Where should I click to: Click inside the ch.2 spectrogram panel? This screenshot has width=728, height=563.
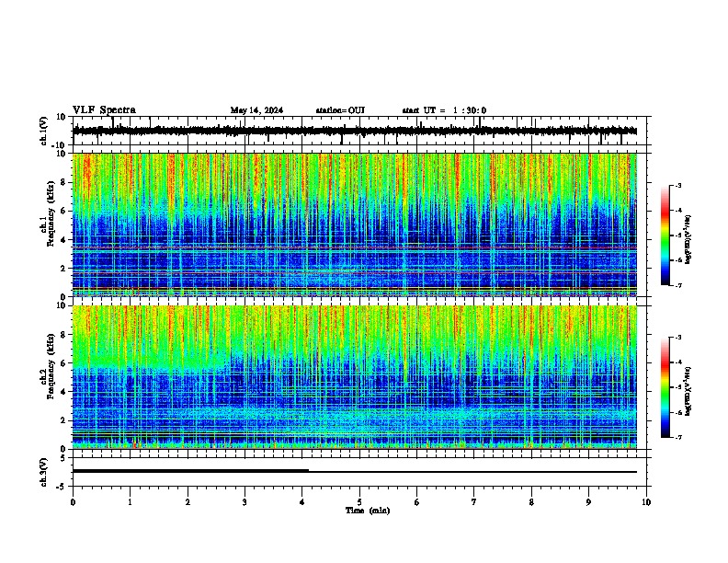(355, 377)
